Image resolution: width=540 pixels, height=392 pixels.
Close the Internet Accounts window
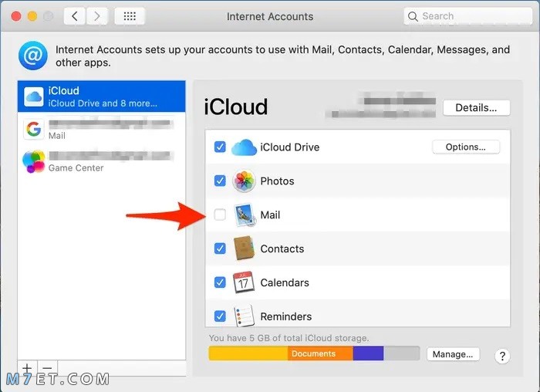[x=16, y=16]
